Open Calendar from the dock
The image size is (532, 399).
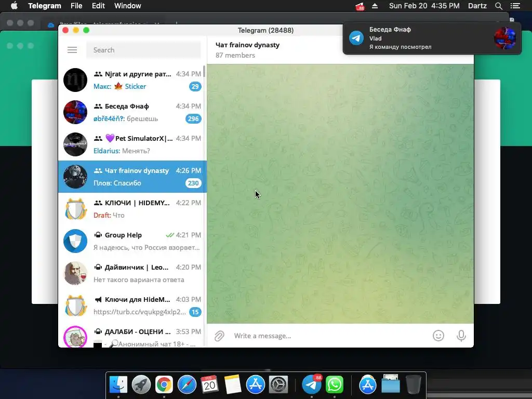(210, 385)
